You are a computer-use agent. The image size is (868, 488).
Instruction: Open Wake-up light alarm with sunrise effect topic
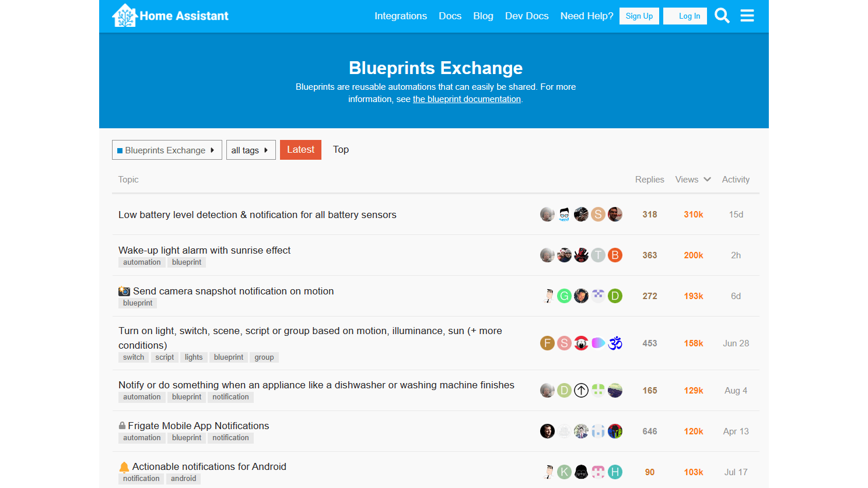pyautogui.click(x=204, y=250)
